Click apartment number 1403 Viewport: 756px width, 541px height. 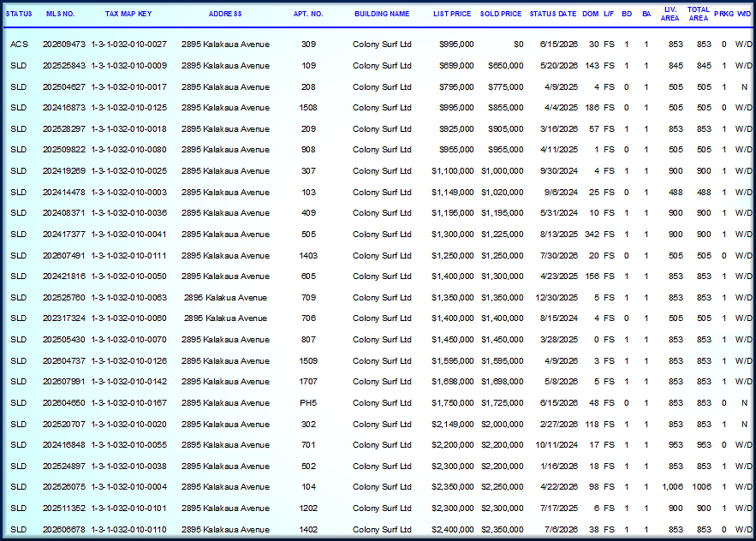coord(308,256)
